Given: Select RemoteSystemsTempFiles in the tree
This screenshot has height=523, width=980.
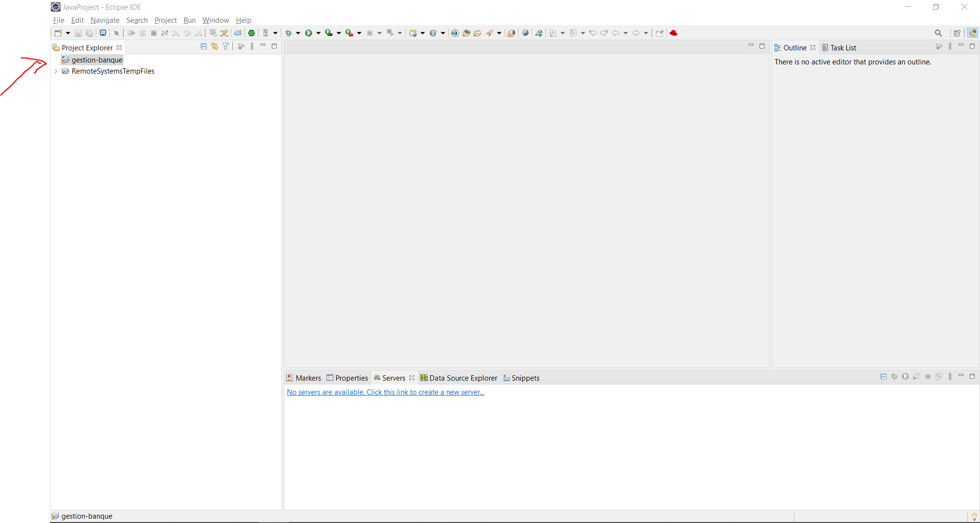Looking at the screenshot, I should [x=113, y=71].
